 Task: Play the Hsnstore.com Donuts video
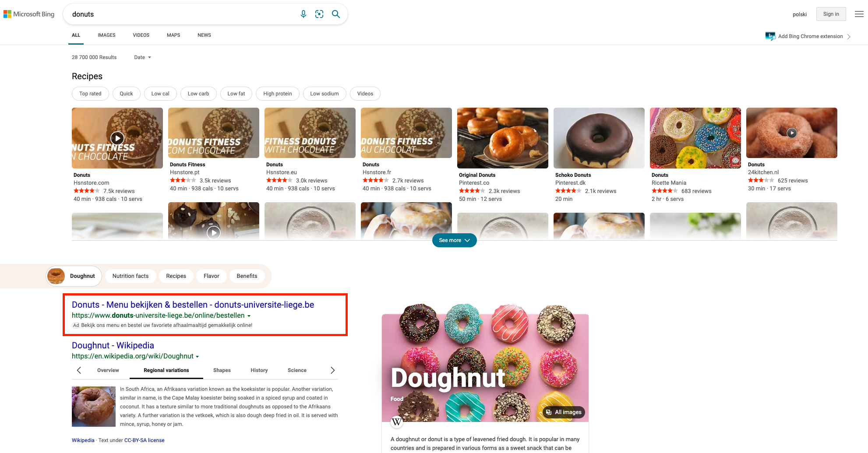click(x=117, y=138)
